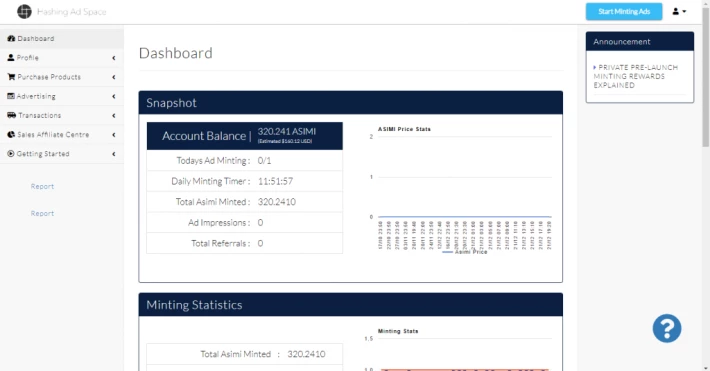Expand the Advertising menu chevron
This screenshot has height=371, width=710.
[x=114, y=96]
